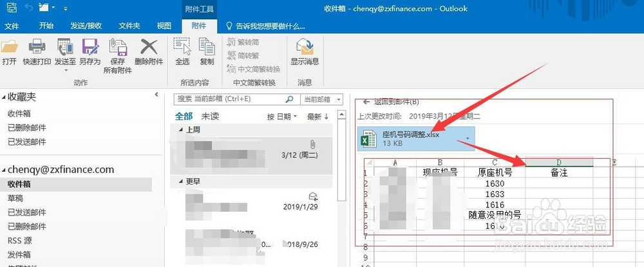Click the Copy icon in ribbon
This screenshot has width=644, height=267.
click(x=207, y=46)
